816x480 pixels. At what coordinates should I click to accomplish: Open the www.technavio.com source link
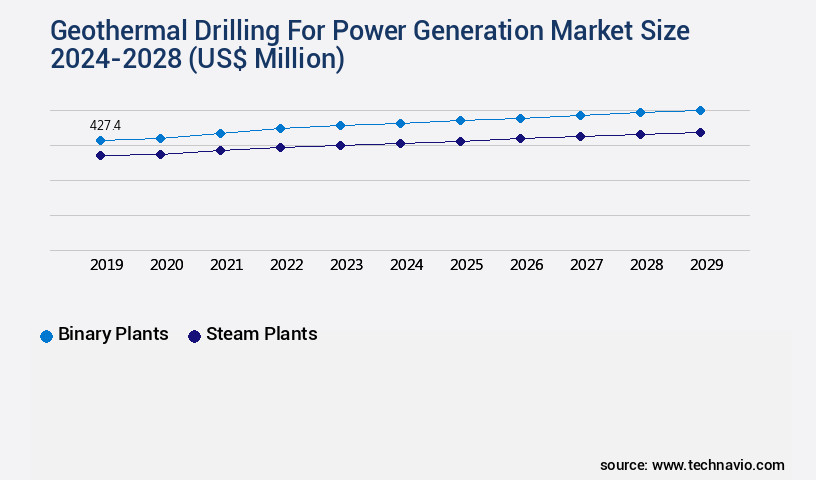(718, 465)
